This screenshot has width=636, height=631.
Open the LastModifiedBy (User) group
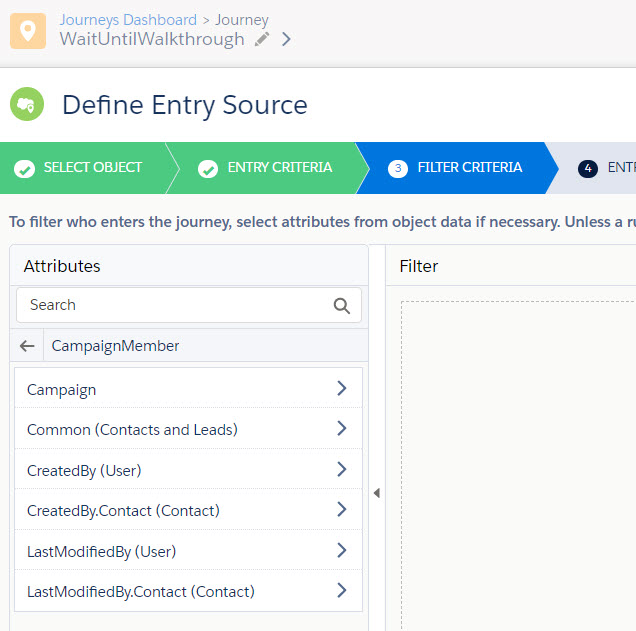(x=341, y=551)
